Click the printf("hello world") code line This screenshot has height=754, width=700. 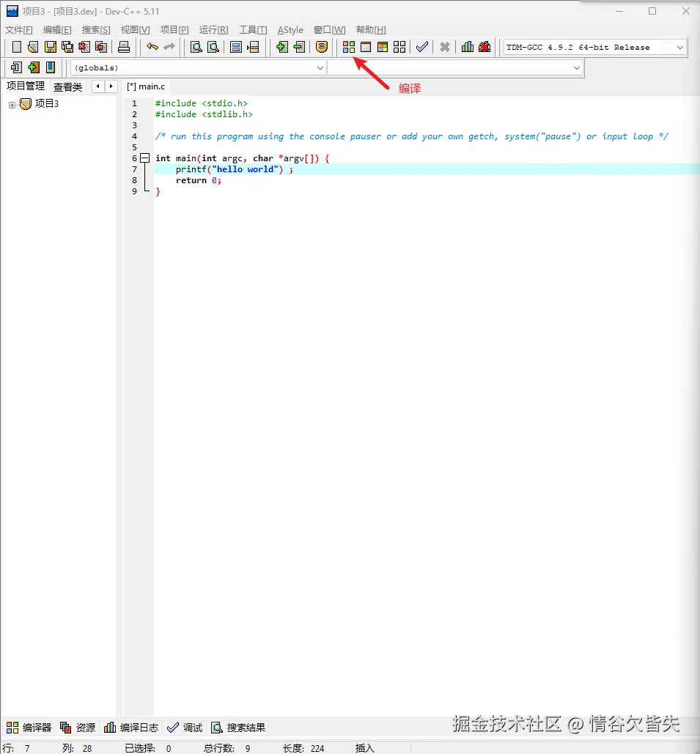pyautogui.click(x=235, y=169)
